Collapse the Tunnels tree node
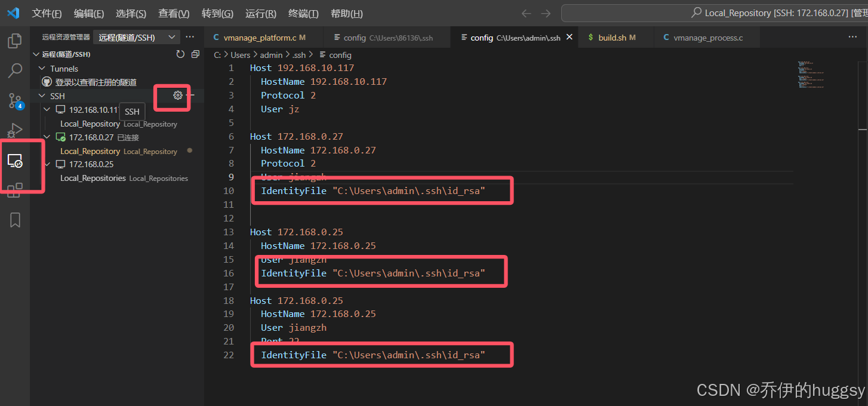868x406 pixels. (42, 69)
